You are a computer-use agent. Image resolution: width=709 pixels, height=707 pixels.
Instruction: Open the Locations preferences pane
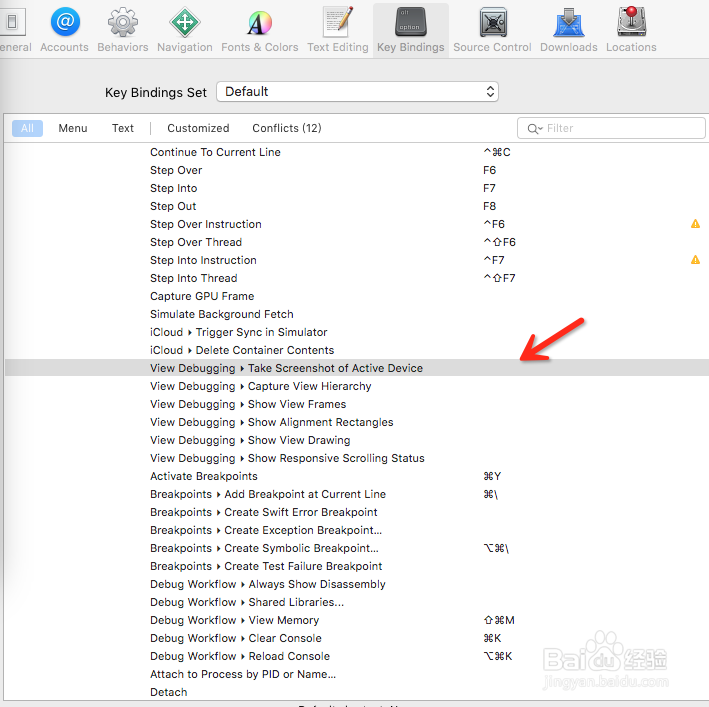point(631,29)
